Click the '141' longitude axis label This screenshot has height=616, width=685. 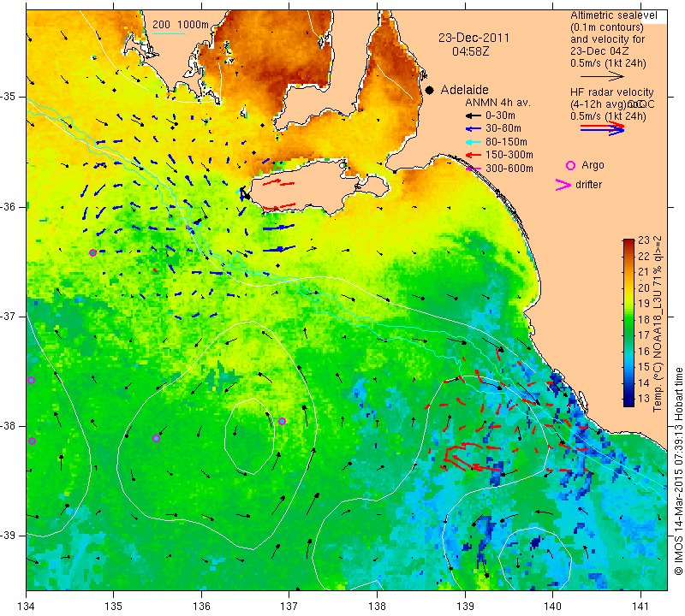tap(640, 607)
